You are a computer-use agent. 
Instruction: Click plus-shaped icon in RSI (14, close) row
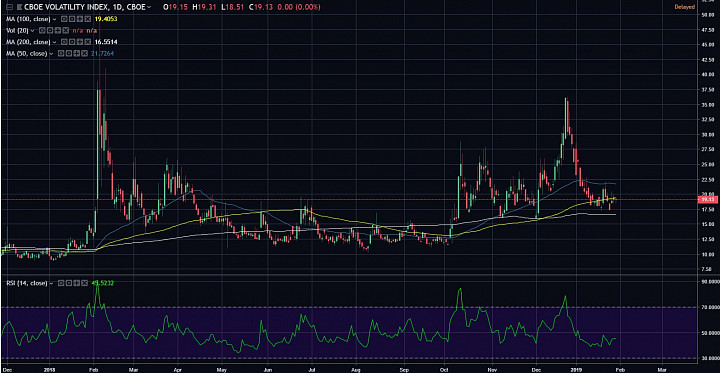pos(77,283)
